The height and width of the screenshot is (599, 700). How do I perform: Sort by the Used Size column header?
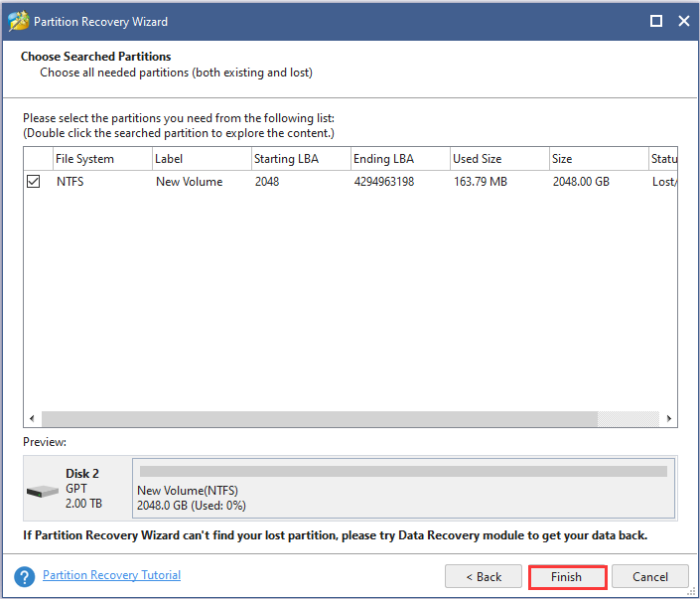pyautogui.click(x=499, y=159)
